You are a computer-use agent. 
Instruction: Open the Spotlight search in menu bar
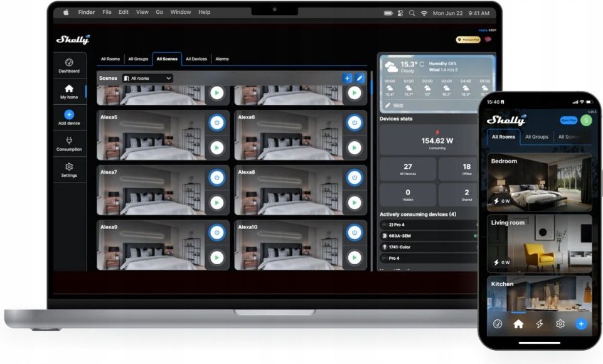(x=412, y=13)
